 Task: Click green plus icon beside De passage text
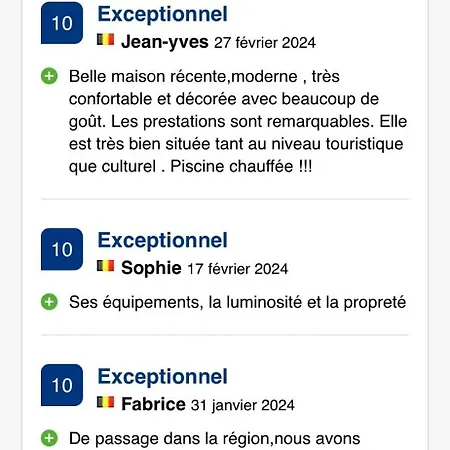(x=49, y=438)
